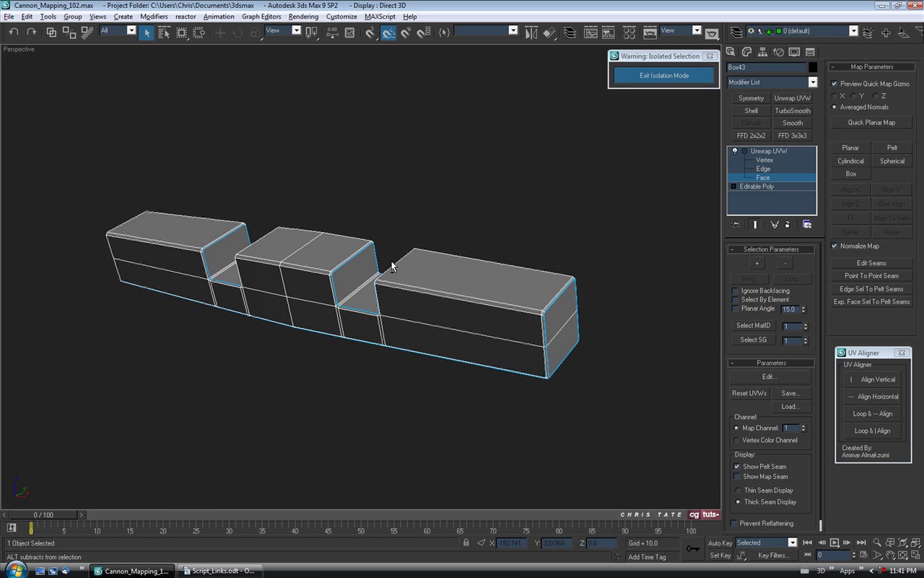Click the Zoom viewport magnifier icon
The image size is (924, 578).
tap(877, 543)
